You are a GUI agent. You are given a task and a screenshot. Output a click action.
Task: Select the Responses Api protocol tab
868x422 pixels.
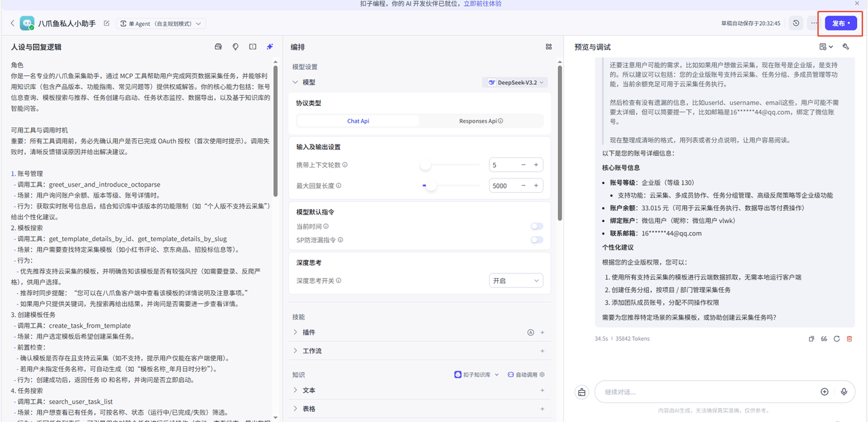(481, 121)
